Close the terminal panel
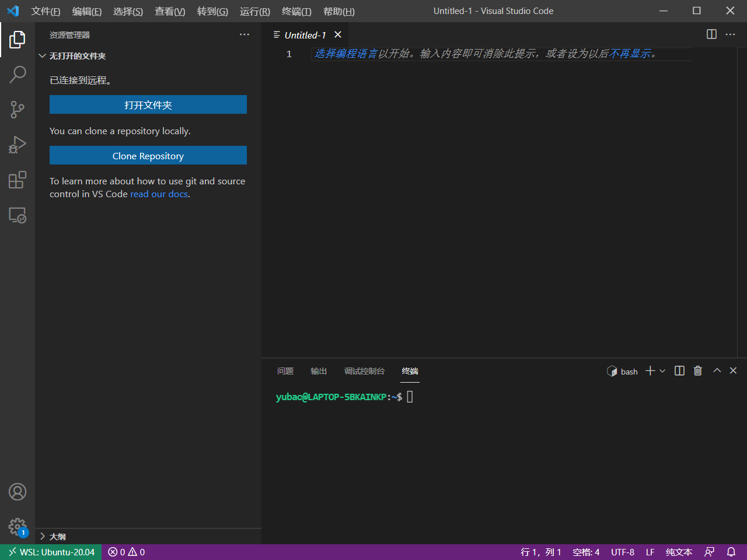 [734, 370]
